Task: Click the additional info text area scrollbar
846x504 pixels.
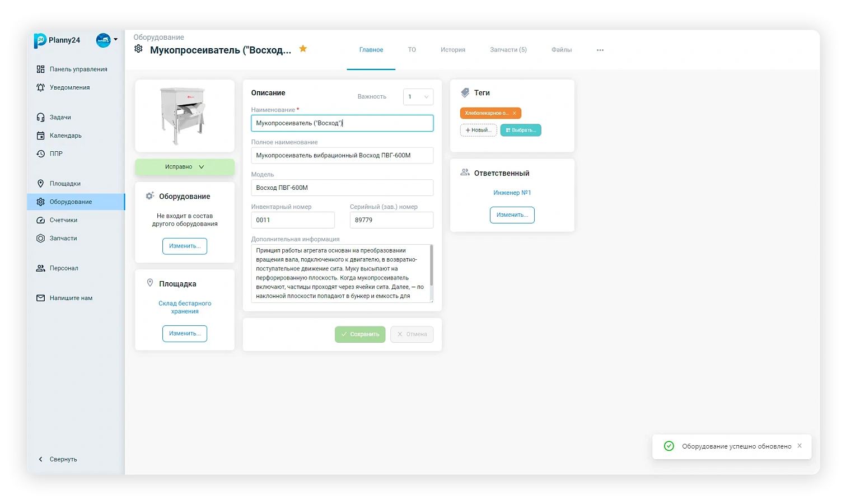Action: [x=431, y=266]
